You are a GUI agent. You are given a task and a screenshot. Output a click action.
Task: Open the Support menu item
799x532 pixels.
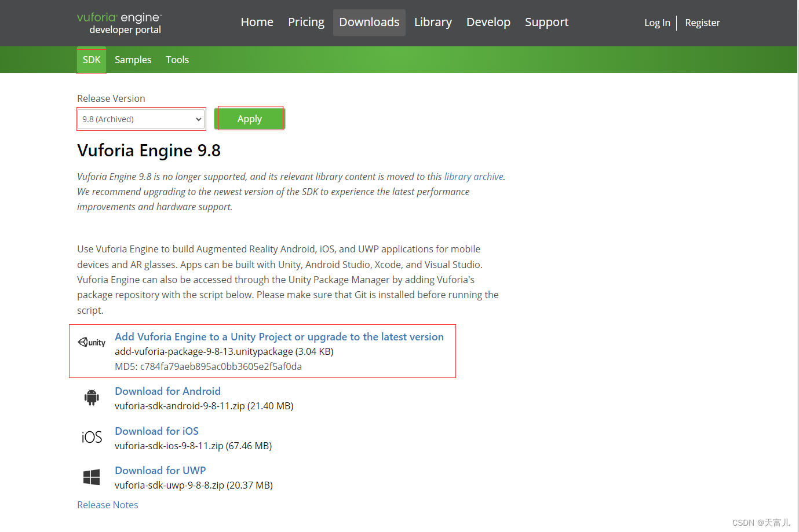point(547,22)
